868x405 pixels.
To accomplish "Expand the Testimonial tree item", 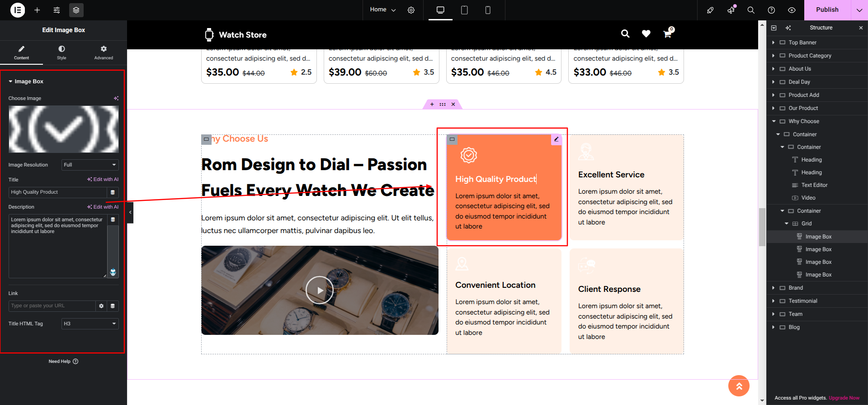I will pos(774,301).
